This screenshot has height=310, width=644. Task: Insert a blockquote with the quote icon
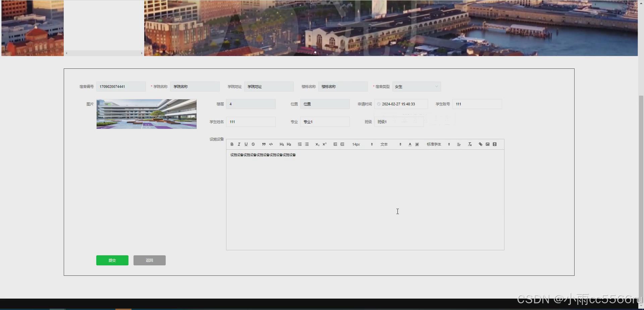coord(264,144)
